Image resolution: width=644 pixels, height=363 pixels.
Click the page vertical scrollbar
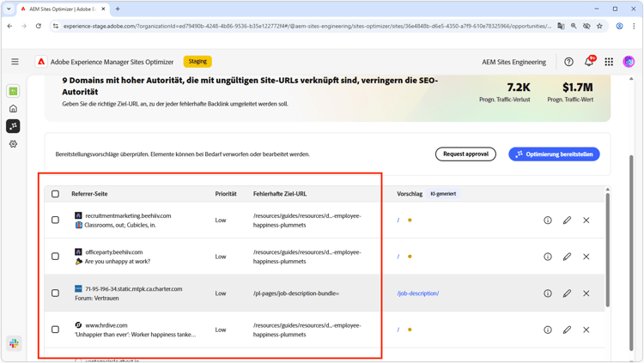[631, 252]
